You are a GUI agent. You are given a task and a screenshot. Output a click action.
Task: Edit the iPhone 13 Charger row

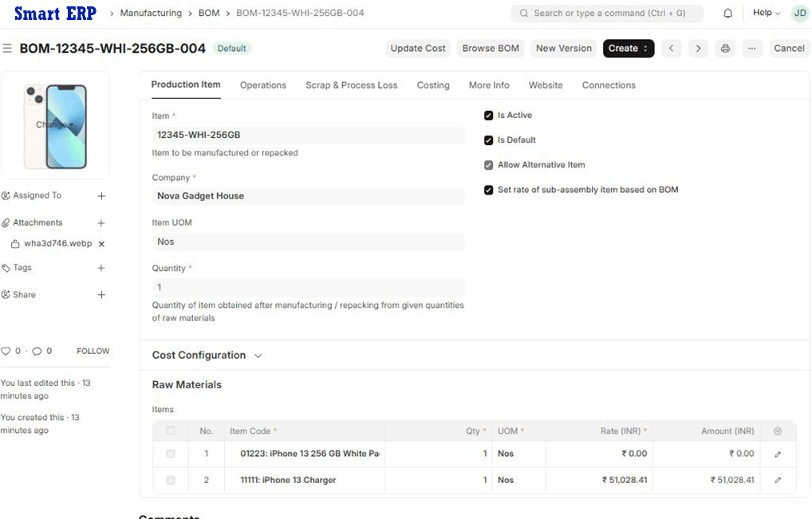[x=778, y=480]
